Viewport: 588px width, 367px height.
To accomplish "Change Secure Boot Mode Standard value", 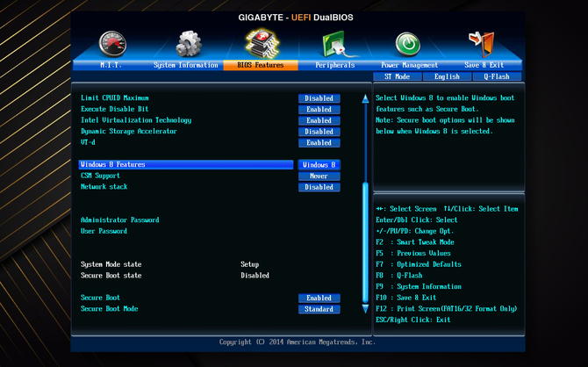I will [x=319, y=309].
